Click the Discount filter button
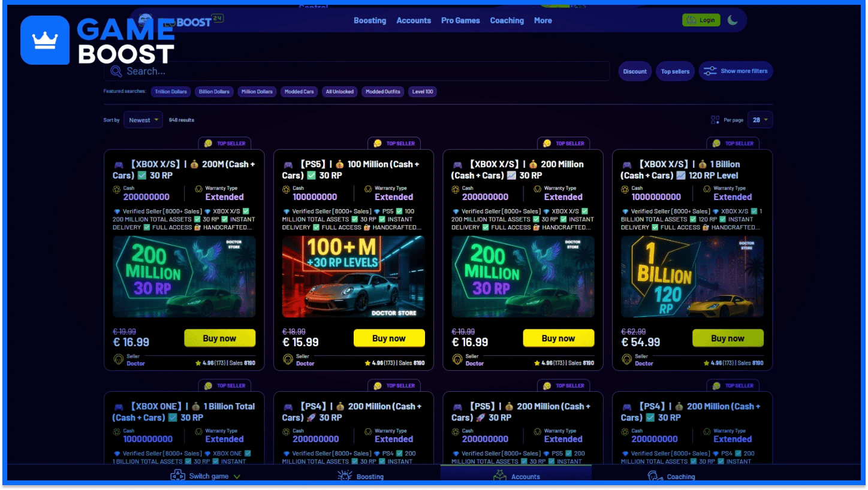This screenshot has height=490, width=868. 635,71
